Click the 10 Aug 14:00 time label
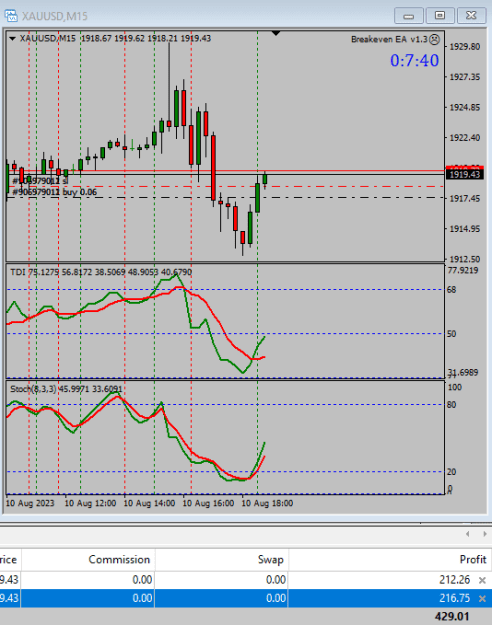 pos(149,503)
